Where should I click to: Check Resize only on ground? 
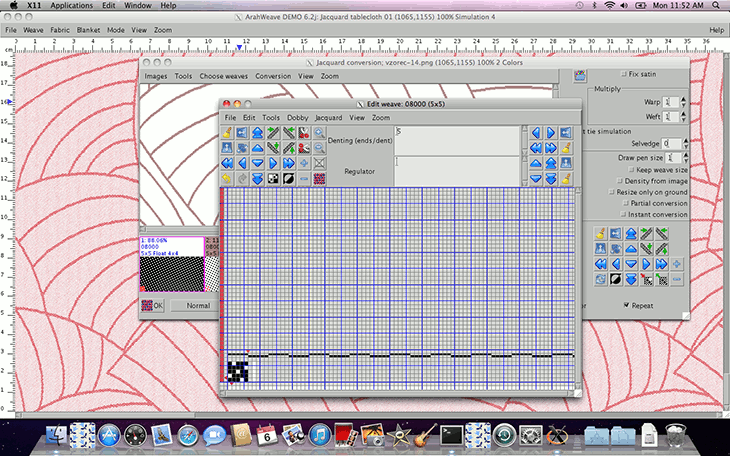tap(612, 192)
